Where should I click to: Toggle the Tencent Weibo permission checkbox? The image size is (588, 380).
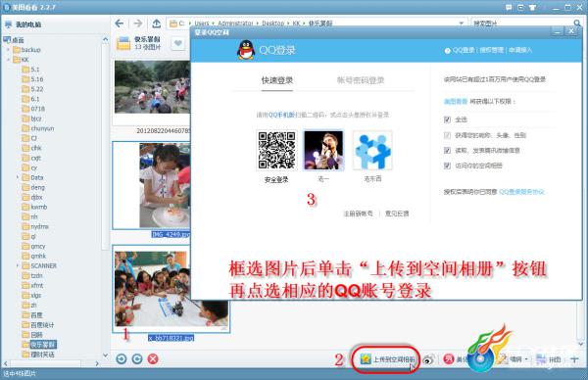[x=447, y=150]
